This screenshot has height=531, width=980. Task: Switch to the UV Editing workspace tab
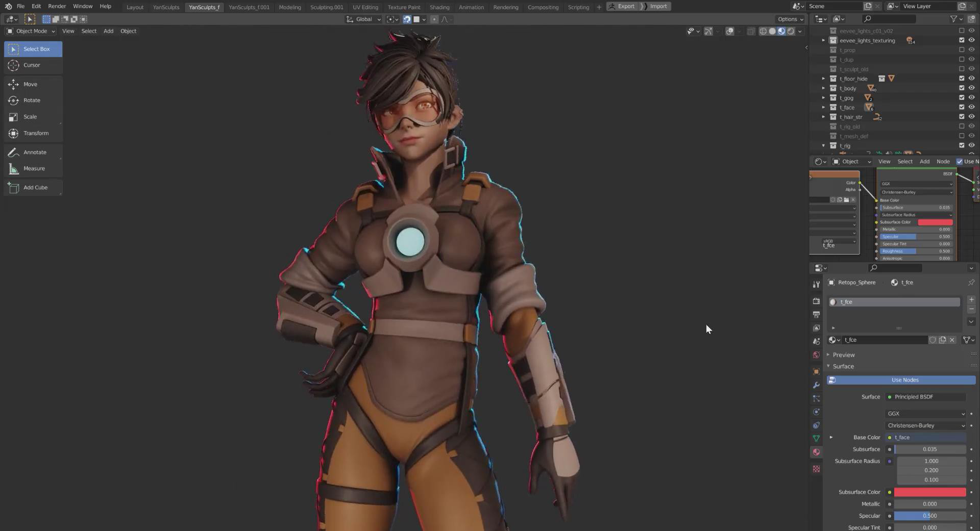365,7
